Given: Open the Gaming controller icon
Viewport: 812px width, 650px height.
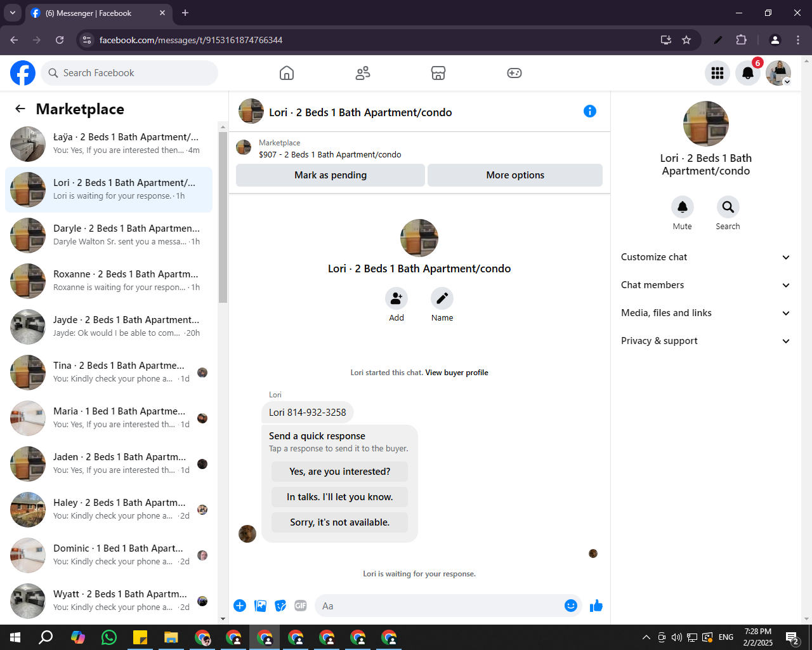Looking at the screenshot, I should (x=514, y=73).
